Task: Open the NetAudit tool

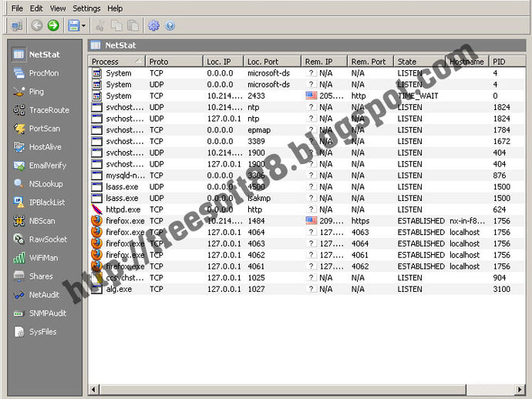Action: point(37,295)
